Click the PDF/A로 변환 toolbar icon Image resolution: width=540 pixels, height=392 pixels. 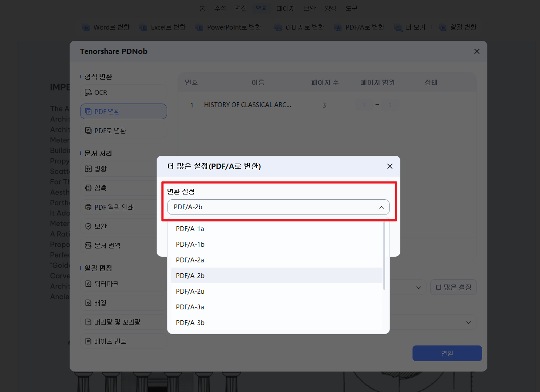click(338, 27)
